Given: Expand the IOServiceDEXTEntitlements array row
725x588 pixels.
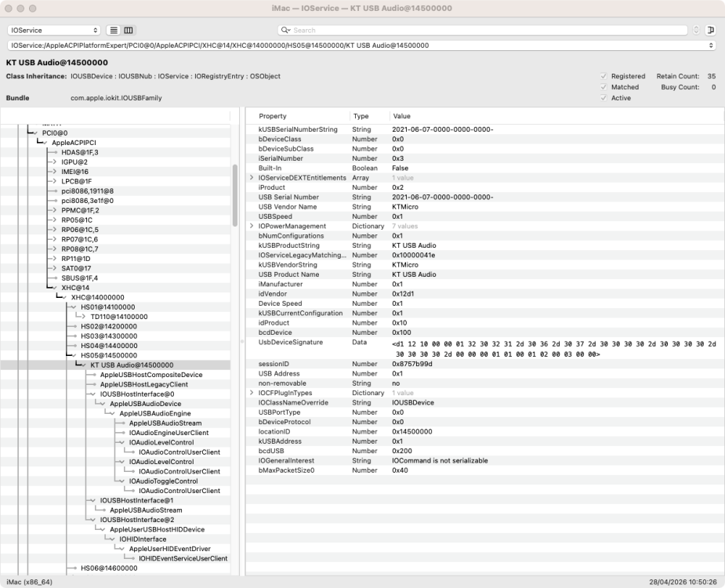Looking at the screenshot, I should click(x=252, y=178).
